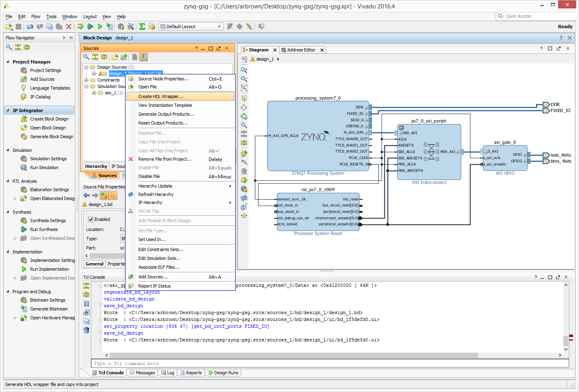Image resolution: width=579 pixels, height=392 pixels.
Task: Click Add Sources icon in Sources toolbar
Action: click(x=124, y=57)
